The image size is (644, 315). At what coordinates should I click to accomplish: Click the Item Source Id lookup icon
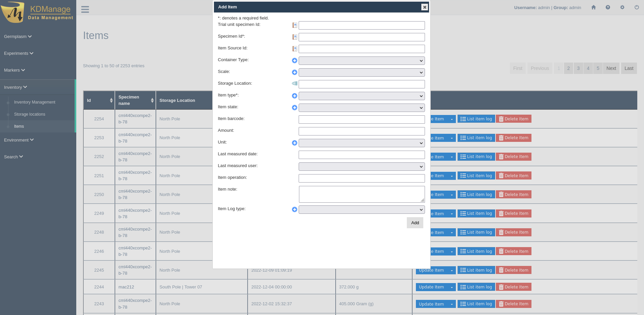(x=295, y=49)
